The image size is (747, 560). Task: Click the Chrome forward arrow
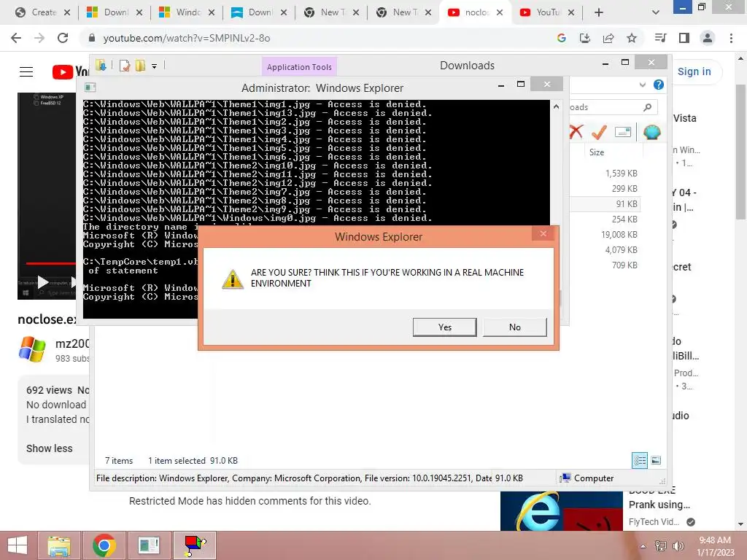[39, 38]
